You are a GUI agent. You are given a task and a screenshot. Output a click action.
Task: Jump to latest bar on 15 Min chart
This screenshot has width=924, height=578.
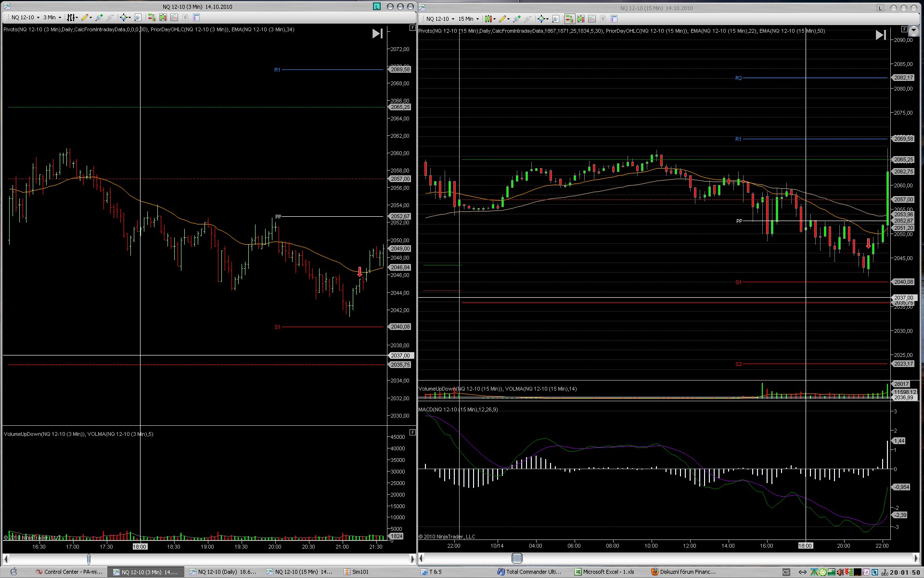(x=880, y=35)
